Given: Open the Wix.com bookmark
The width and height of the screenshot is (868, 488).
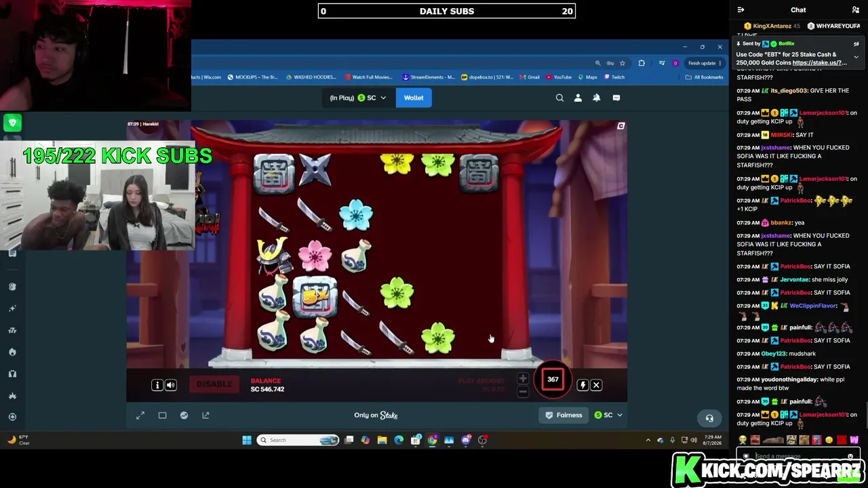Looking at the screenshot, I should 208,77.
